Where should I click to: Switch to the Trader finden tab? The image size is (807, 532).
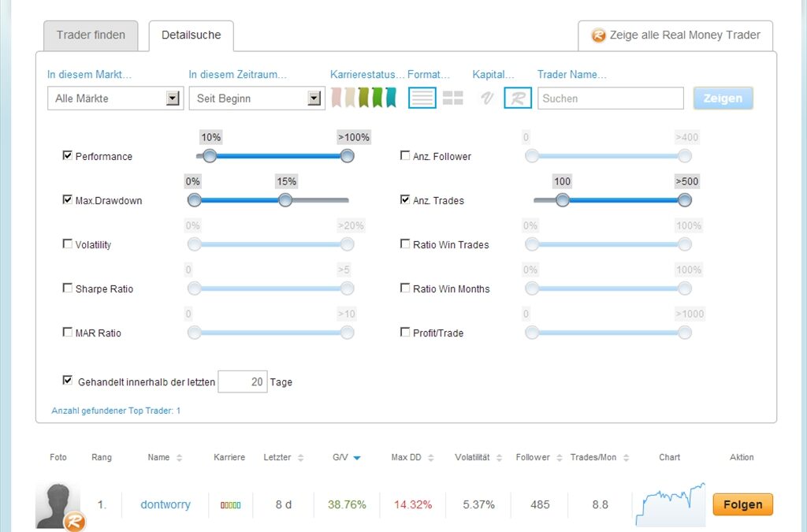pos(91,35)
